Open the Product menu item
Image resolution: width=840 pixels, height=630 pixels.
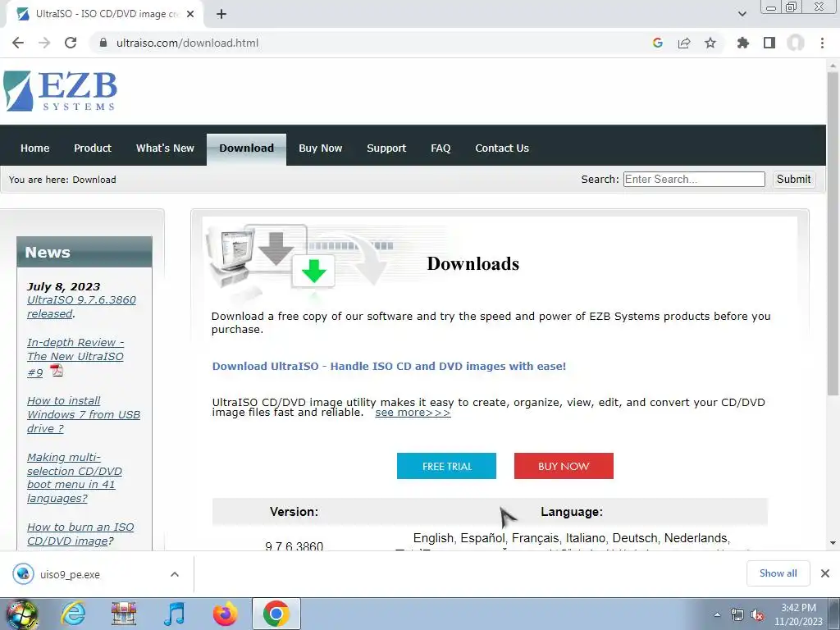click(93, 148)
